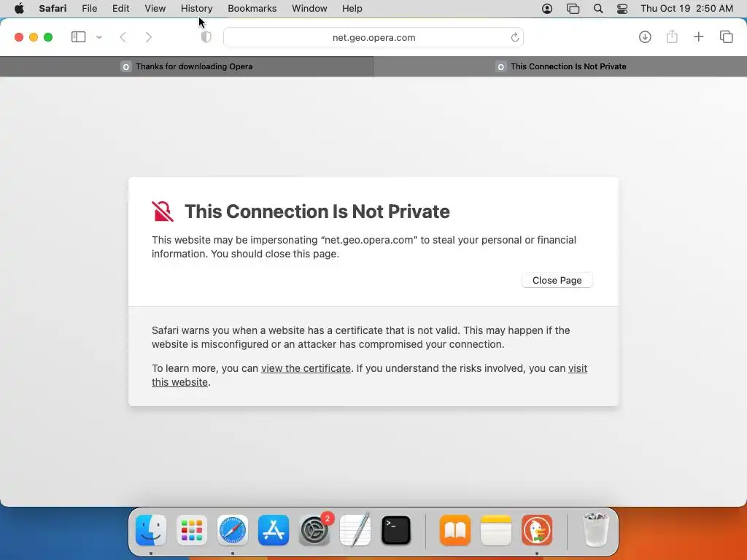Open the Help menu
Image resolution: width=747 pixels, height=560 pixels.
pos(352,9)
